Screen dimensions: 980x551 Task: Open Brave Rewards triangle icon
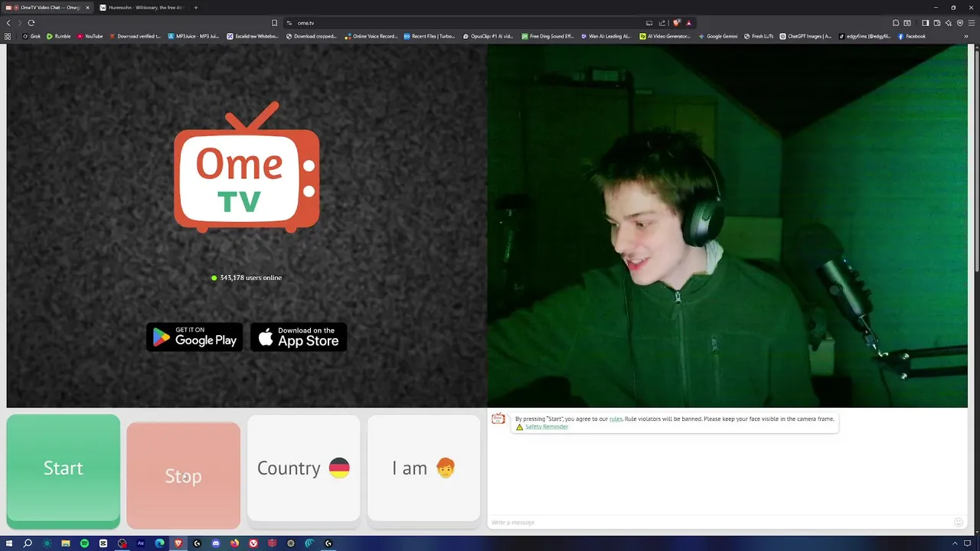(x=688, y=23)
